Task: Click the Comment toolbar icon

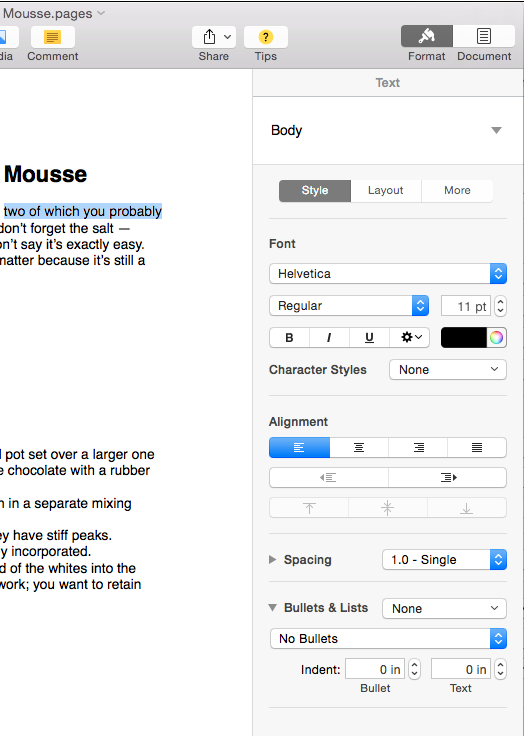Action: (53, 37)
